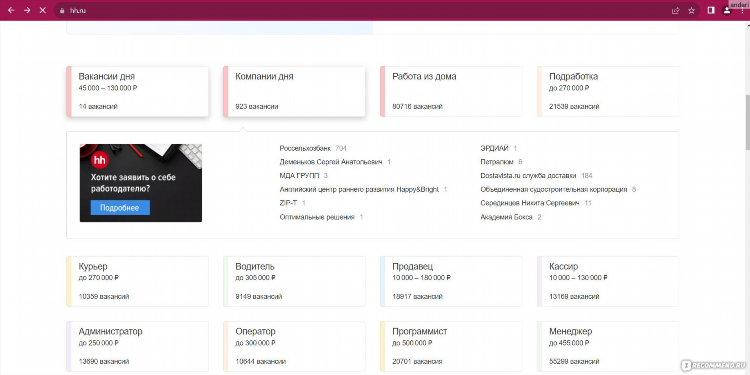Open Объединенная судостроительная корпорация link
The height and width of the screenshot is (375, 750).
point(554,189)
